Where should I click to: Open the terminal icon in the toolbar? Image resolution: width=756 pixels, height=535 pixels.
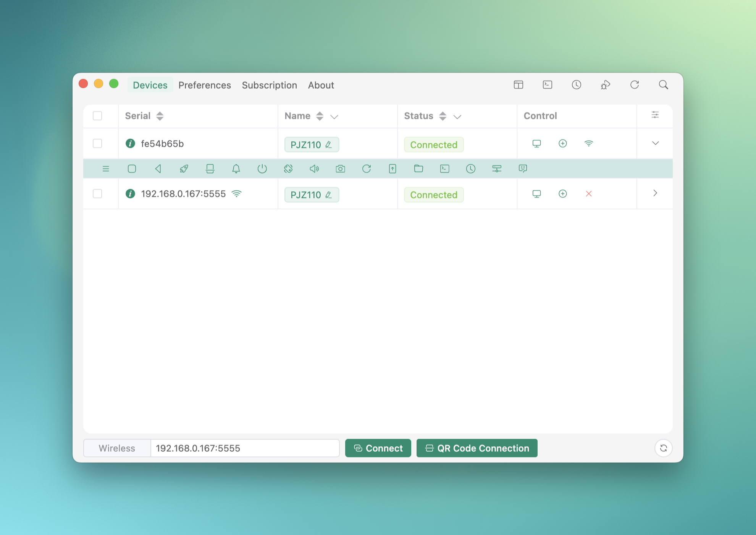point(444,169)
